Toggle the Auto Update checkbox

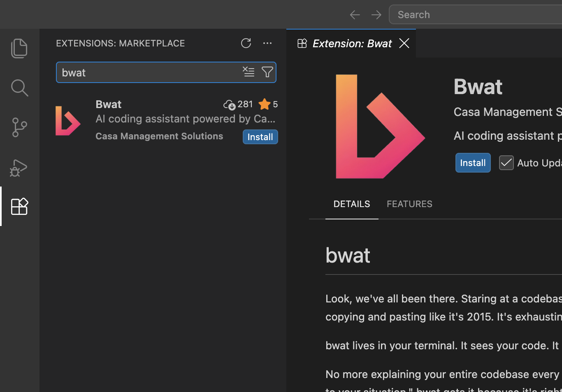(x=506, y=163)
